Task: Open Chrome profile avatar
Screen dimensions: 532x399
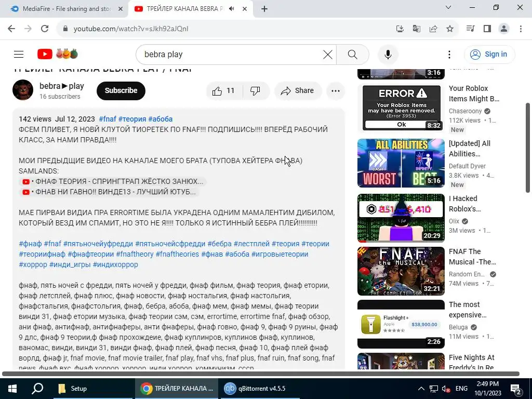Action: point(504,29)
